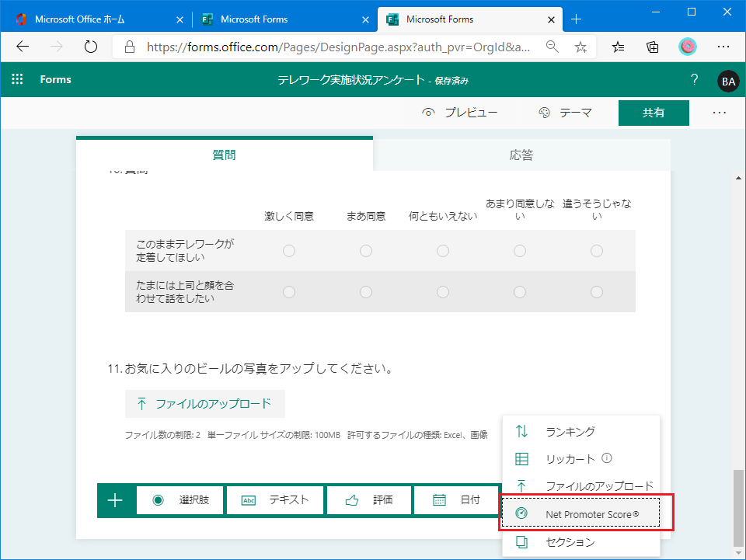Screen dimensions: 746x560
Task: Open the more options ellipsis next to 共有
Action: tap(719, 113)
